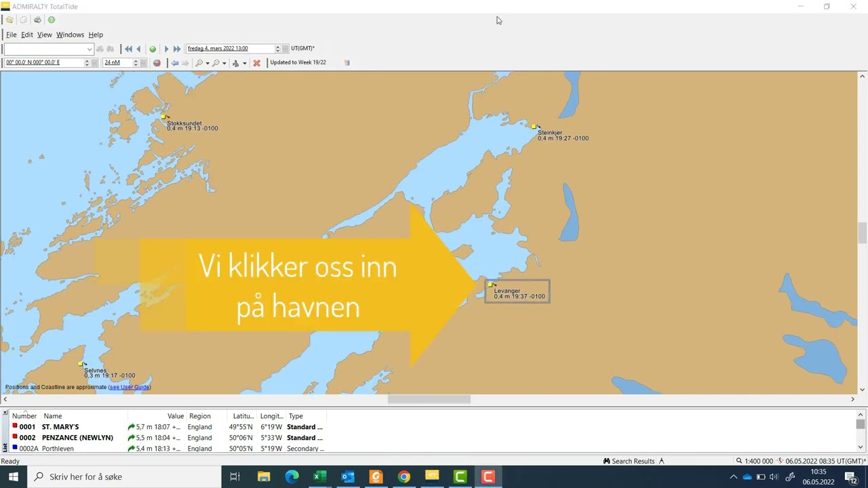Click the new document toolbar icon
Image resolution: width=868 pixels, height=488 pixels.
click(x=23, y=20)
